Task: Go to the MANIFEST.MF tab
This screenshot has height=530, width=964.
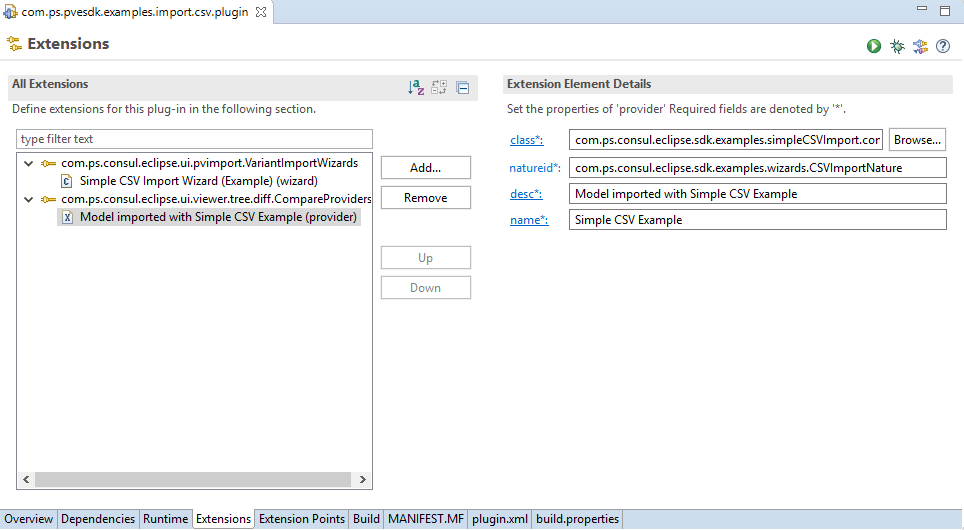Action: coord(426,519)
